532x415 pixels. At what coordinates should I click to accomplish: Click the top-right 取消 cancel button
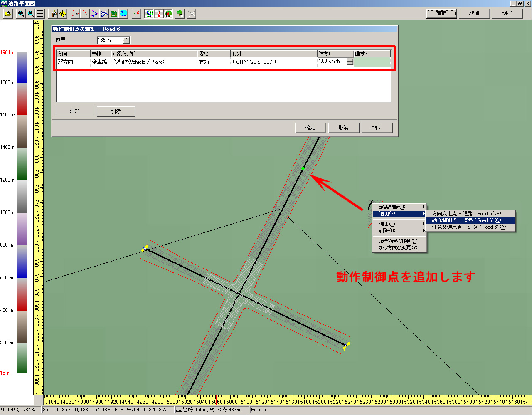pos(474,13)
